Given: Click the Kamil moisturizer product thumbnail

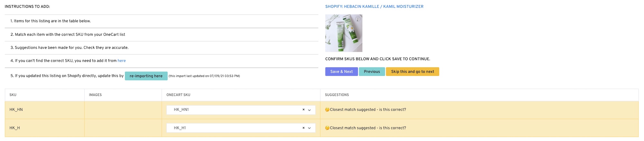Looking at the screenshot, I should 344,33.
